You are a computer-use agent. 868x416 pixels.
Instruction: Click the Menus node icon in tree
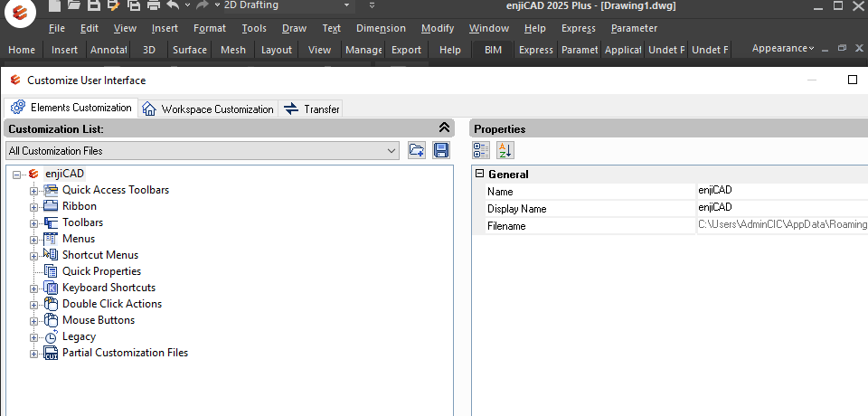click(x=51, y=239)
